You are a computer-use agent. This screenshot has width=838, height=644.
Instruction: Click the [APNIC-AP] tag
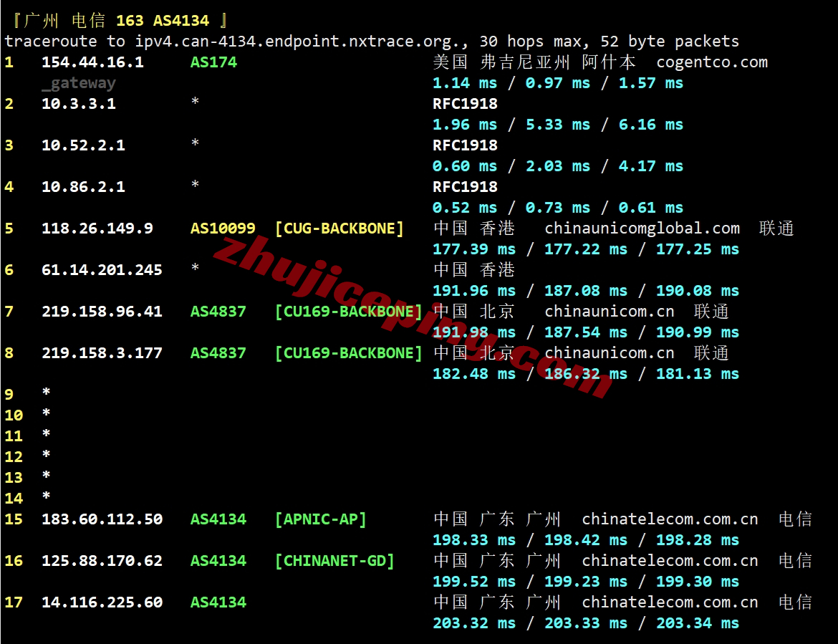click(320, 519)
